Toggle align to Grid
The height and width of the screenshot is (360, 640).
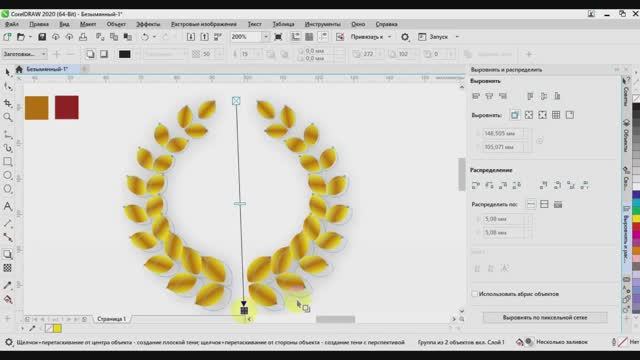coord(556,115)
